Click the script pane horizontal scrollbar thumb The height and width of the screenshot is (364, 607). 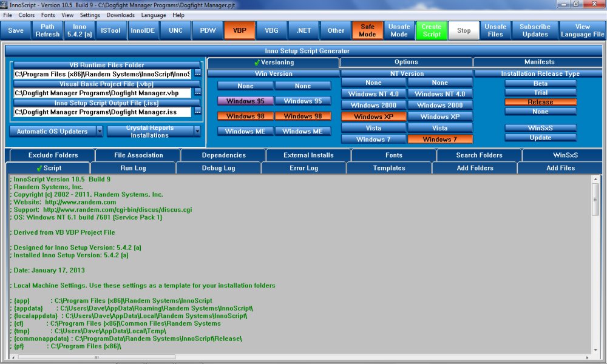(97, 357)
